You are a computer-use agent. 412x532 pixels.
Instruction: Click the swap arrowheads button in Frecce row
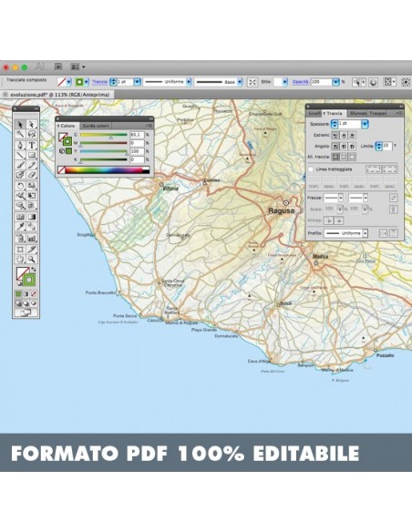click(x=393, y=198)
